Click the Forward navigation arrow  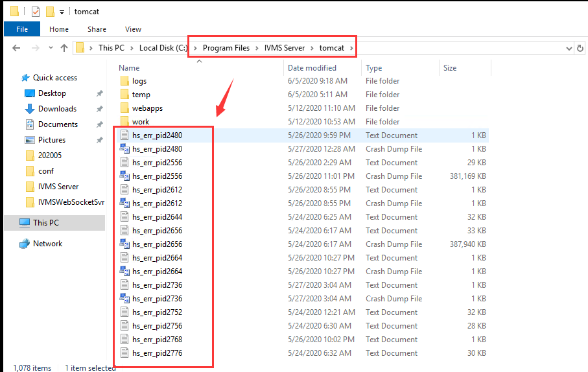tap(35, 48)
